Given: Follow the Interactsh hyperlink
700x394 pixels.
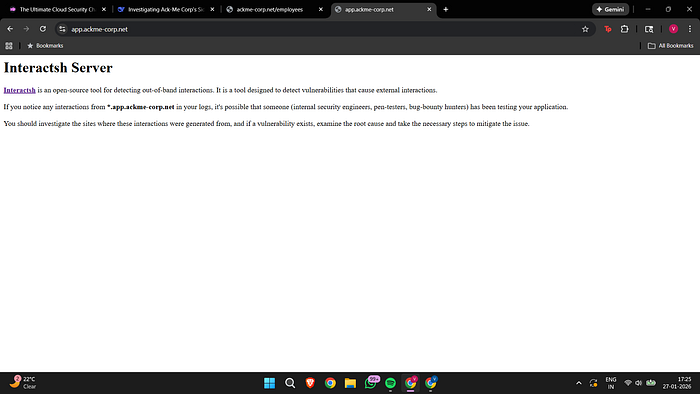Looking at the screenshot, I should pos(20,90).
